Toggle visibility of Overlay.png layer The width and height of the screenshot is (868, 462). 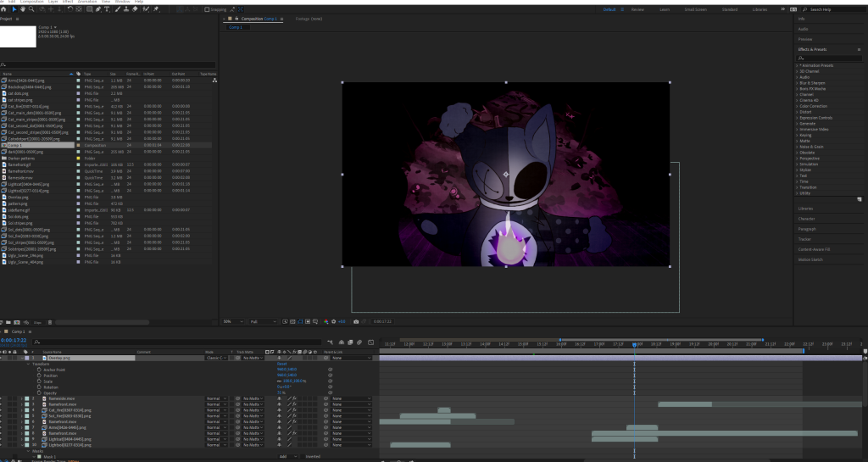pos(1,358)
